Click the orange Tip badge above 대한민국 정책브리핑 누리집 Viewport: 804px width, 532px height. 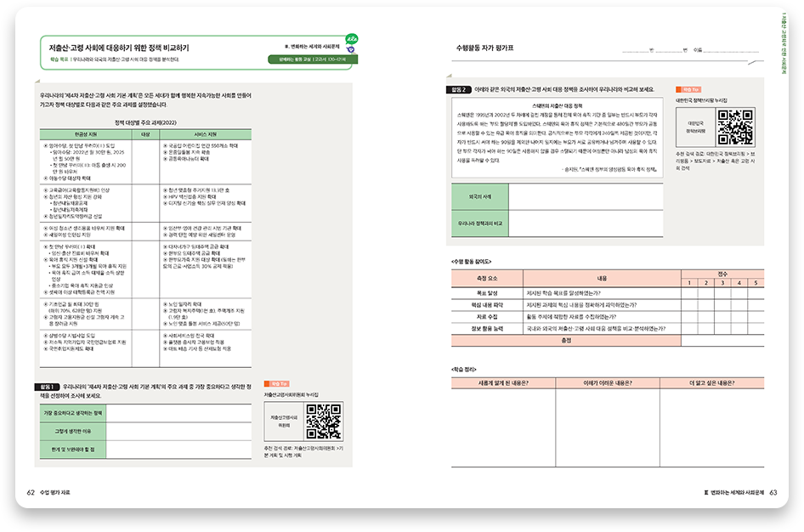688,90
